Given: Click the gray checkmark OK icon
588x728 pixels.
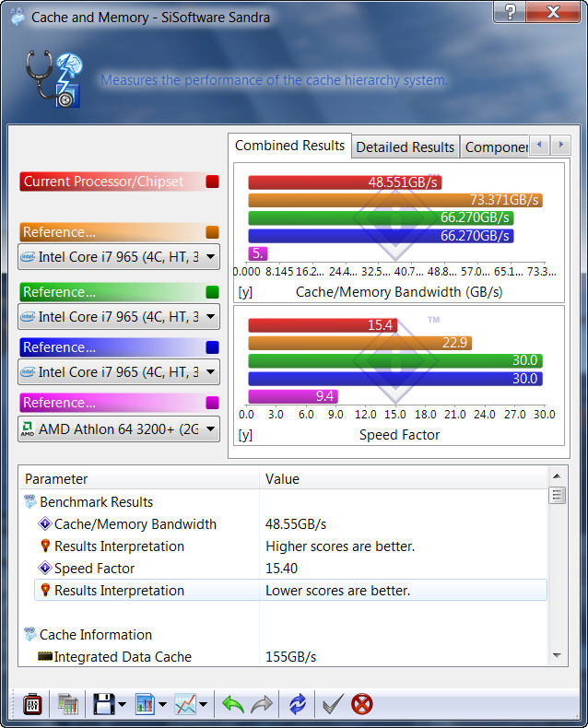Looking at the screenshot, I should pyautogui.click(x=333, y=704).
